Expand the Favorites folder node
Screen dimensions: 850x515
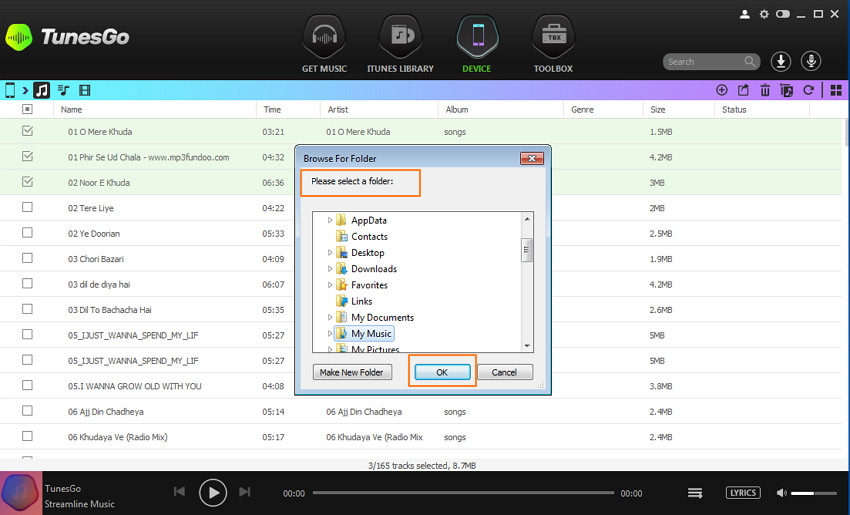(x=329, y=285)
